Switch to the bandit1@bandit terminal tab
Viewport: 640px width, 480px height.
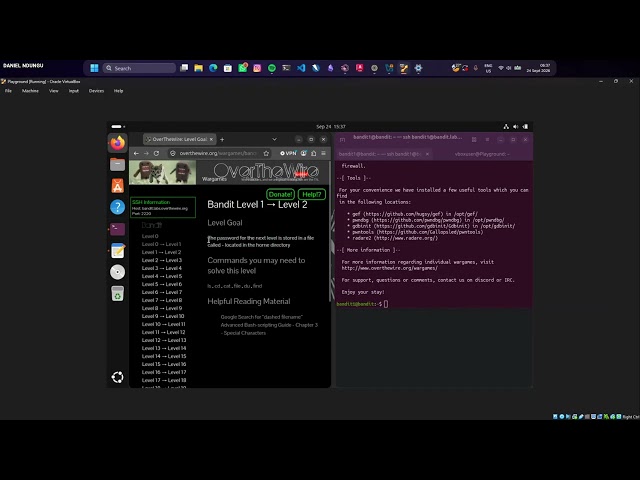380,154
